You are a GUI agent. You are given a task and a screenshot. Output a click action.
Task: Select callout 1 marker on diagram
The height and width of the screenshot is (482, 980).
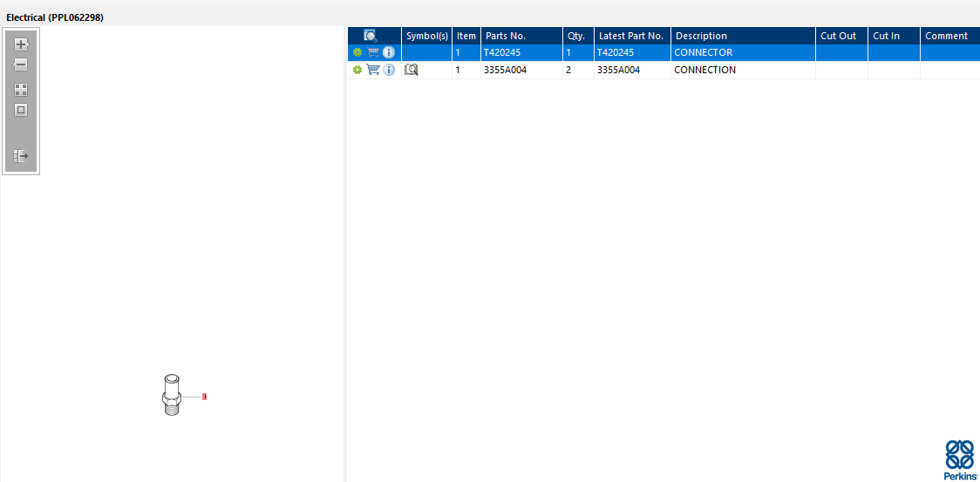pos(204,397)
